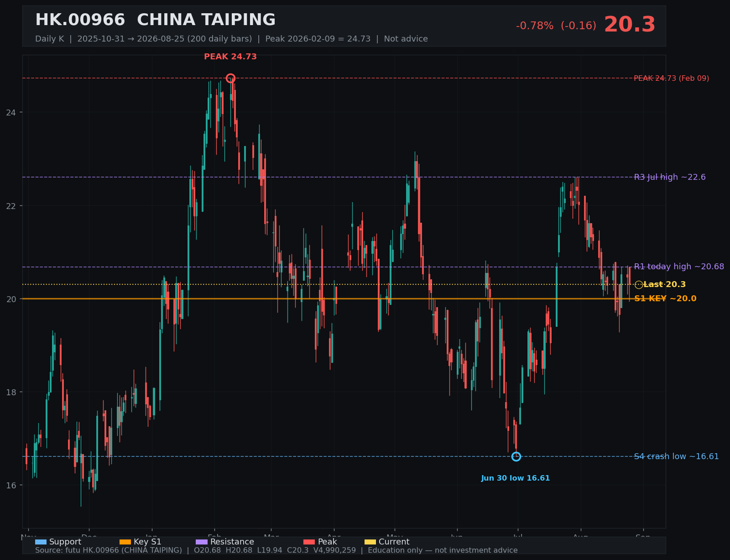Select the CHINA TAIPING stock name
This screenshot has height=560, width=730.
point(206,20)
